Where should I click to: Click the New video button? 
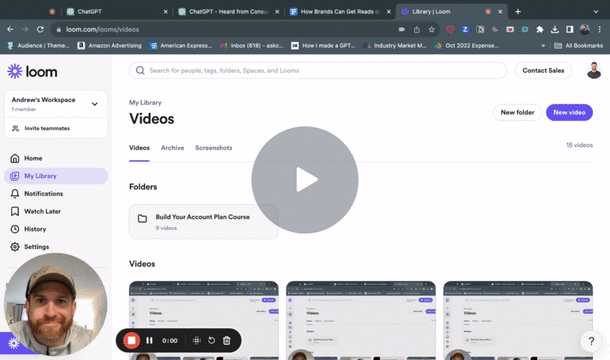point(569,112)
